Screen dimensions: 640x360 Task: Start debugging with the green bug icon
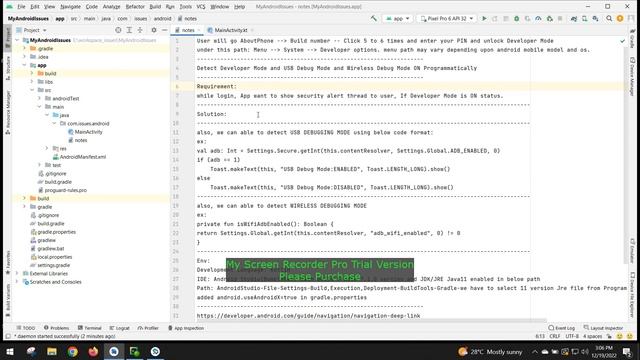coord(516,18)
